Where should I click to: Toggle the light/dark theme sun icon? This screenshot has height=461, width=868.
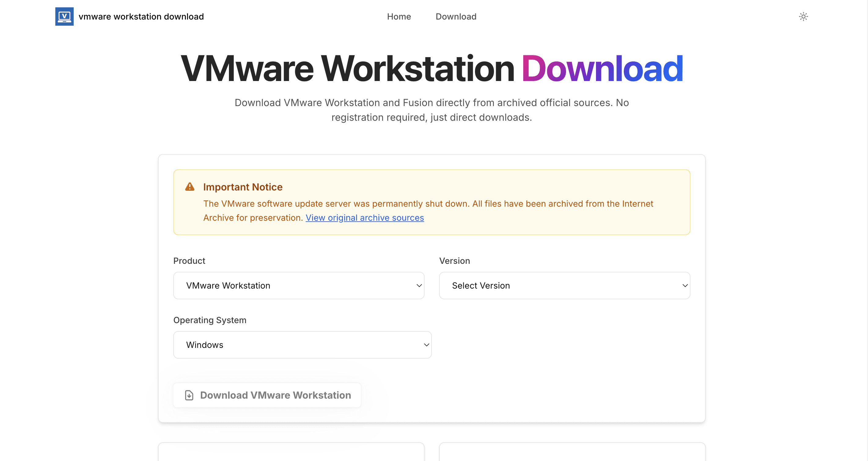[x=803, y=17]
